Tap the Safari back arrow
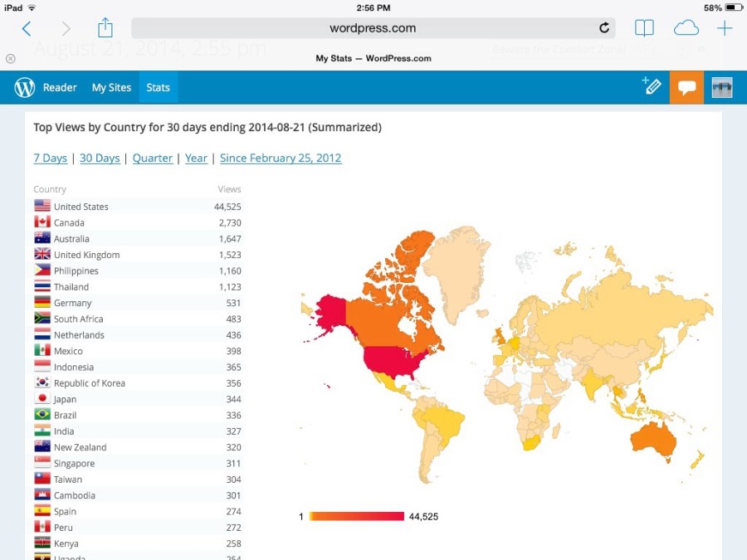Screen dimensions: 747x560 coord(27,29)
